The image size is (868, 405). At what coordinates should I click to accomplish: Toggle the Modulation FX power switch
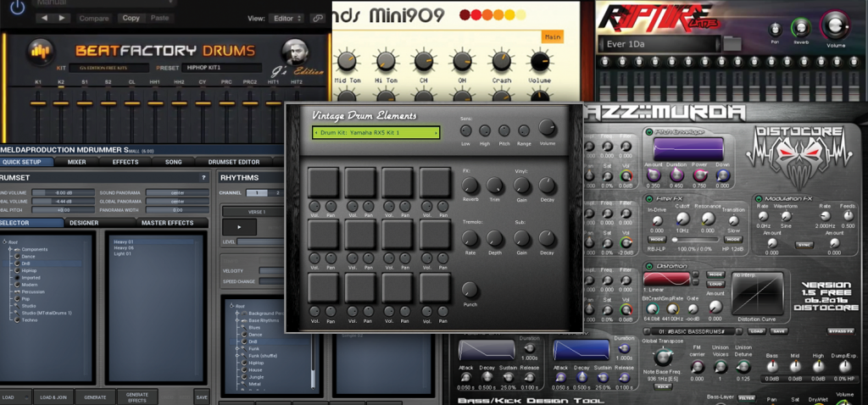757,198
